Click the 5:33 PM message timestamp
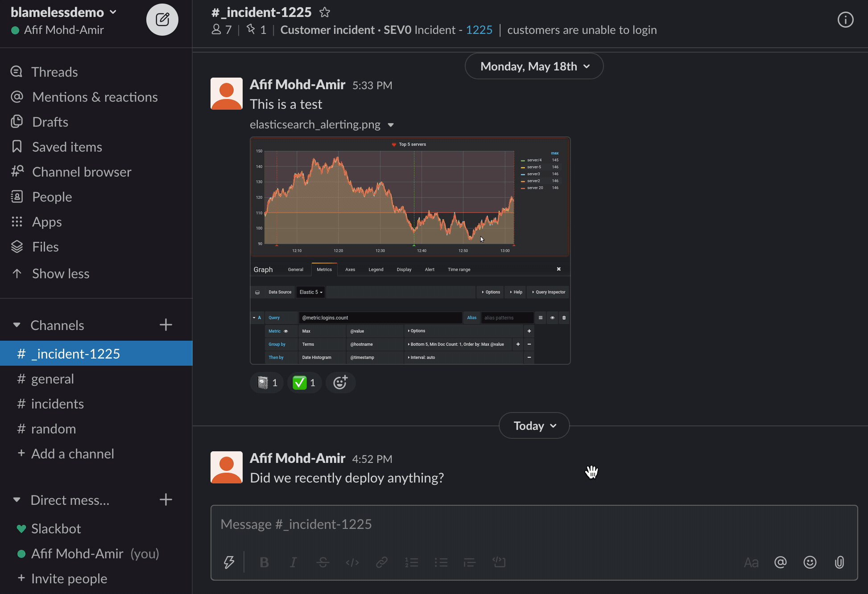The image size is (868, 594). (372, 85)
